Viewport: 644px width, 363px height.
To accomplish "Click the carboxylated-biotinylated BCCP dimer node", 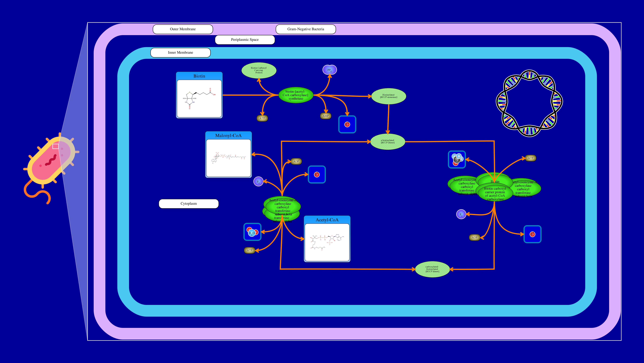I will 432,269.
